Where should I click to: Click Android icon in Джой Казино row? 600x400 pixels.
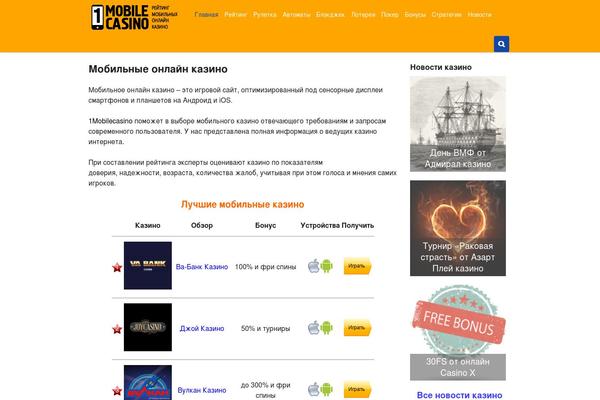point(326,328)
